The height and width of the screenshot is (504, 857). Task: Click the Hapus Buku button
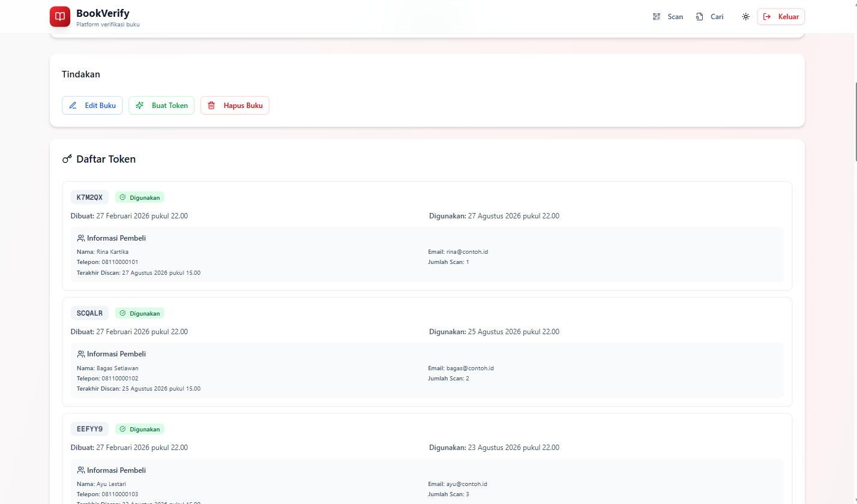click(235, 106)
